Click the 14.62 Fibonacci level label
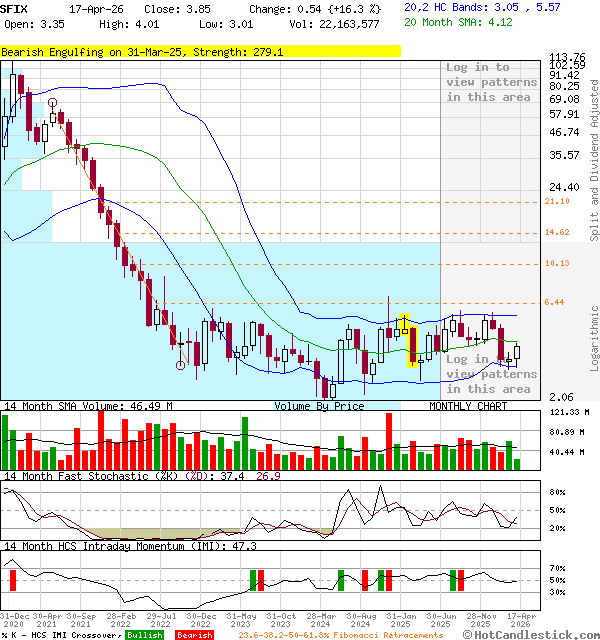 (557, 232)
